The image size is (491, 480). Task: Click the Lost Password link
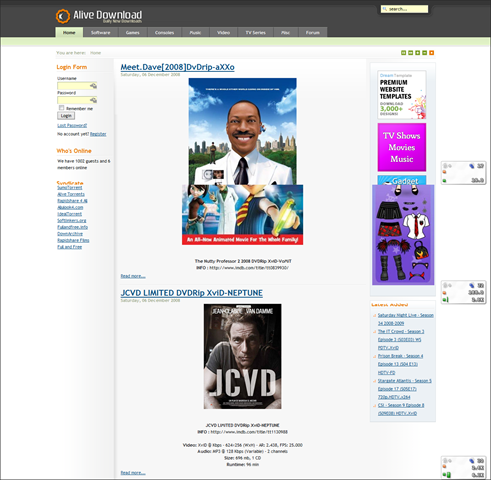[72, 125]
